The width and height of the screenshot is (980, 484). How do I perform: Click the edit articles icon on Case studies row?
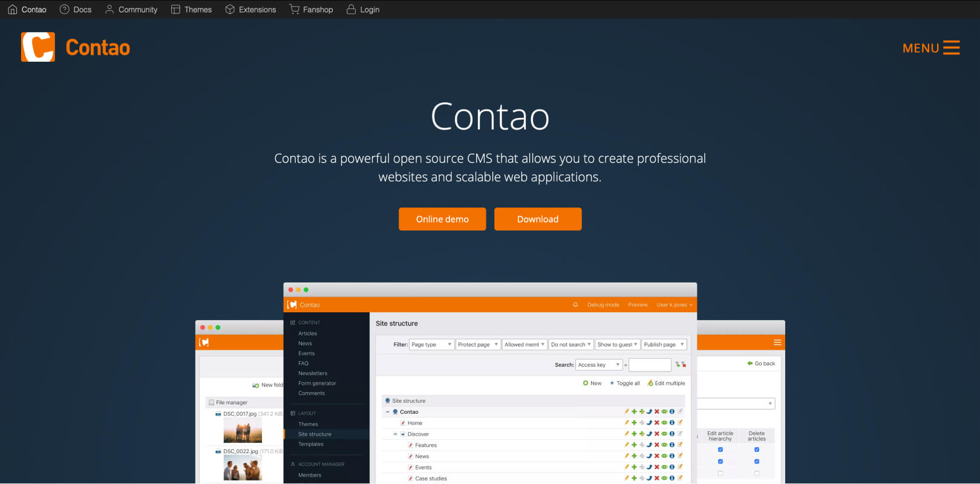tap(679, 478)
